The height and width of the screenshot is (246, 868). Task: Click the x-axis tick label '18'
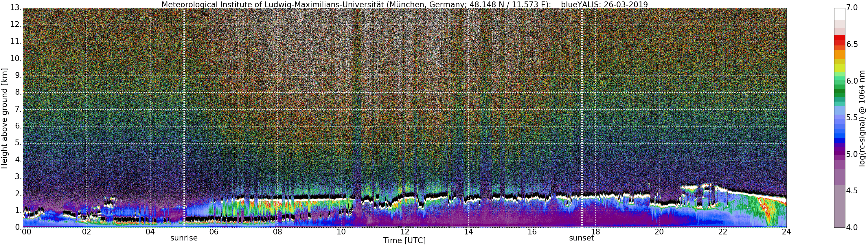coord(596,232)
